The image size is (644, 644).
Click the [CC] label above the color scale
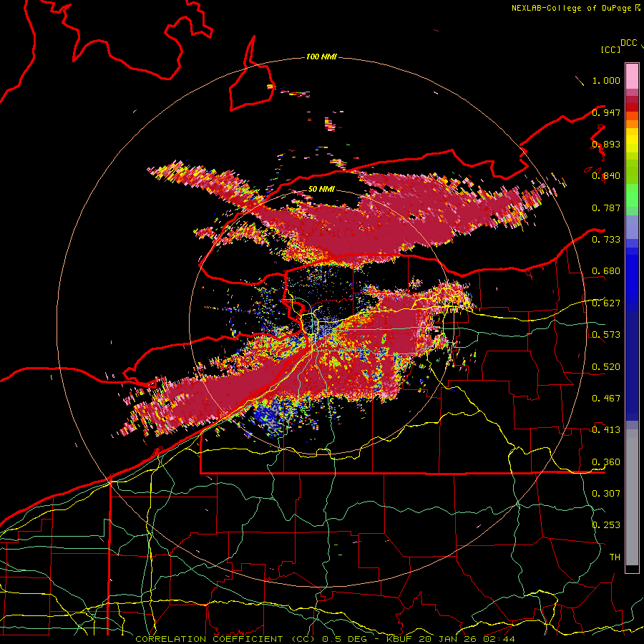tap(610, 49)
